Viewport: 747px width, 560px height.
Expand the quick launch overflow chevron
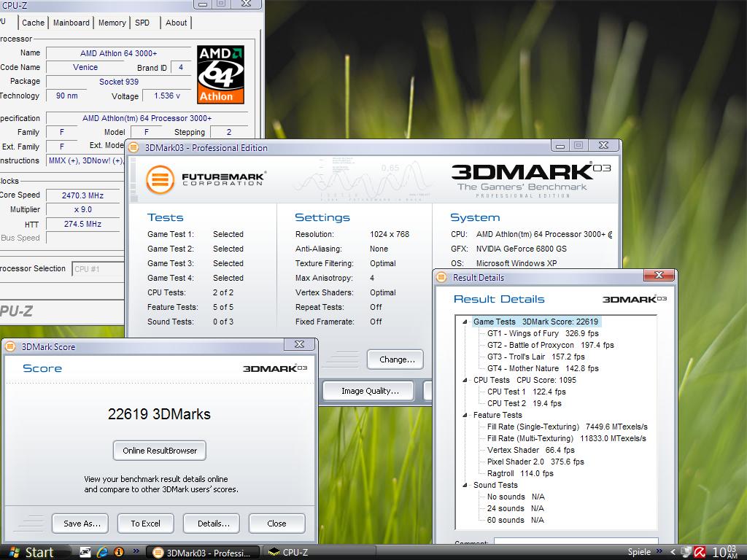coord(136,551)
